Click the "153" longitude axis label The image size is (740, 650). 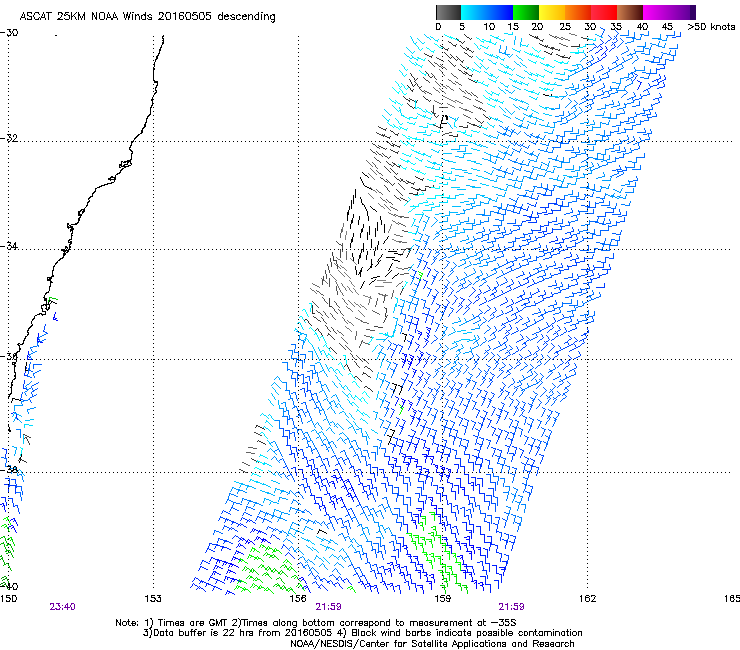click(153, 598)
